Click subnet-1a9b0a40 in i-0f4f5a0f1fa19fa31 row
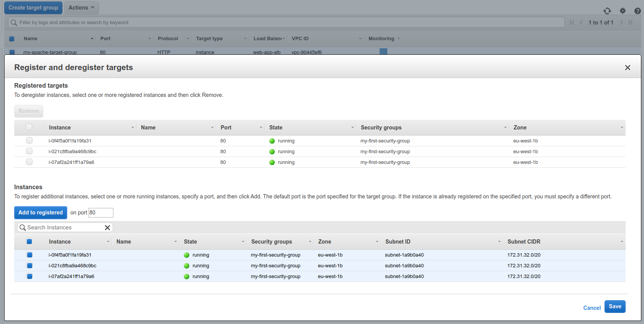644x324 pixels. 404,255
